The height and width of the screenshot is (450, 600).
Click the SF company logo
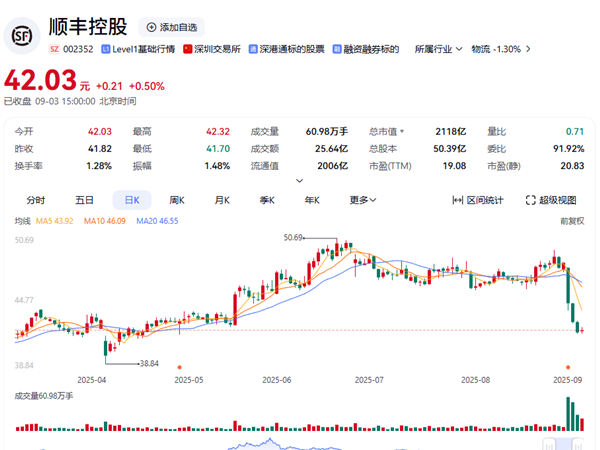(x=22, y=36)
